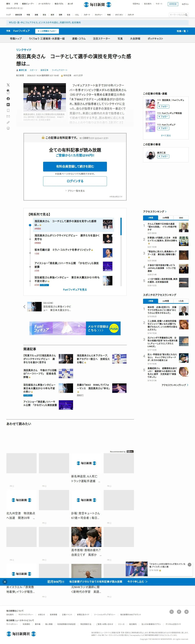Screen dimensions: 195x644
Task: Open オピニオン in the top navigation bar
Action: [x=119, y=15]
